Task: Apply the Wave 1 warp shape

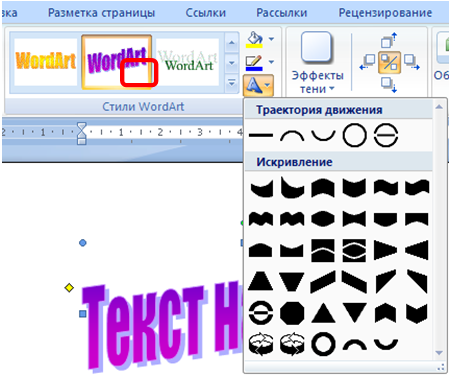Action: click(x=386, y=188)
